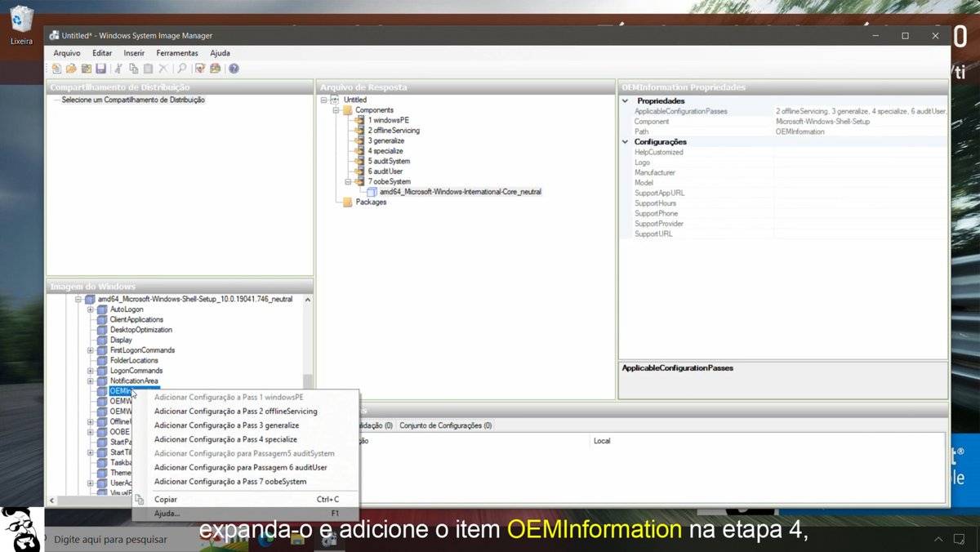Viewport: 980px width, 552px height.
Task: Click the left arrow of horizontal scrollbar
Action: click(x=53, y=501)
